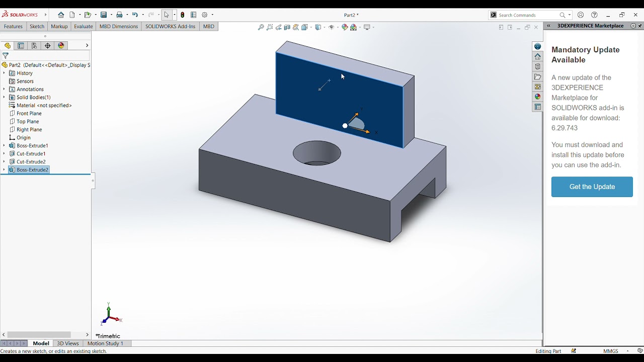
Task: Open the Sketch ribbon tab
Action: 37,27
